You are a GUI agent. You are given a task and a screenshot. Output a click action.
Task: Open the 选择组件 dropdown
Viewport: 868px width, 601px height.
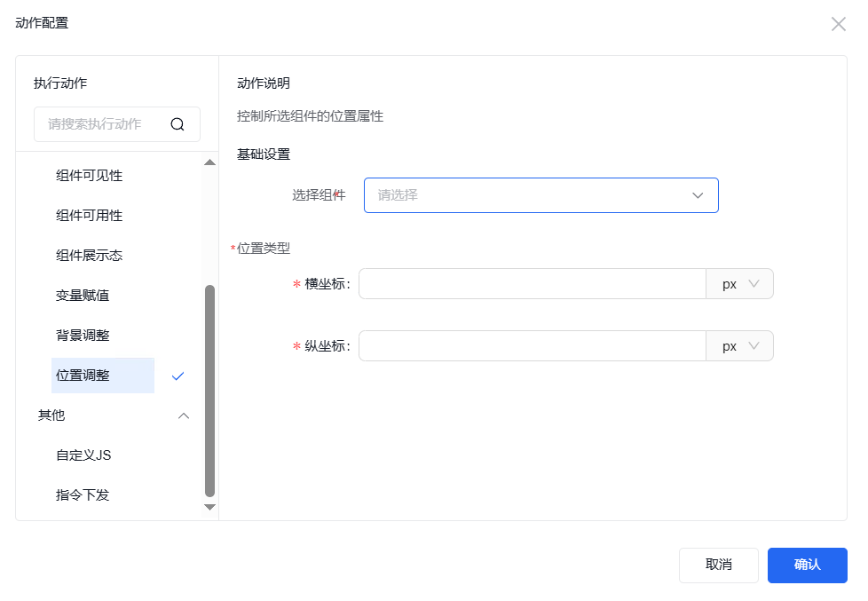coord(541,195)
